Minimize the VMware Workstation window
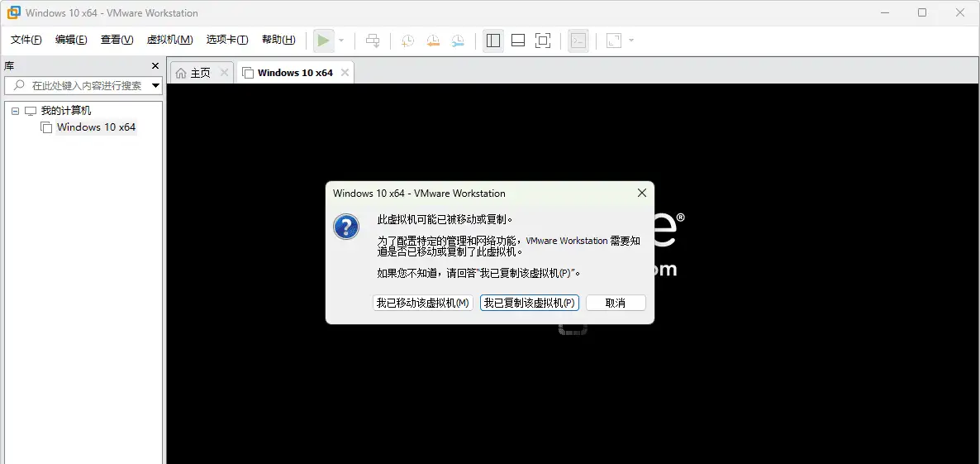The image size is (980, 464). (x=884, y=12)
